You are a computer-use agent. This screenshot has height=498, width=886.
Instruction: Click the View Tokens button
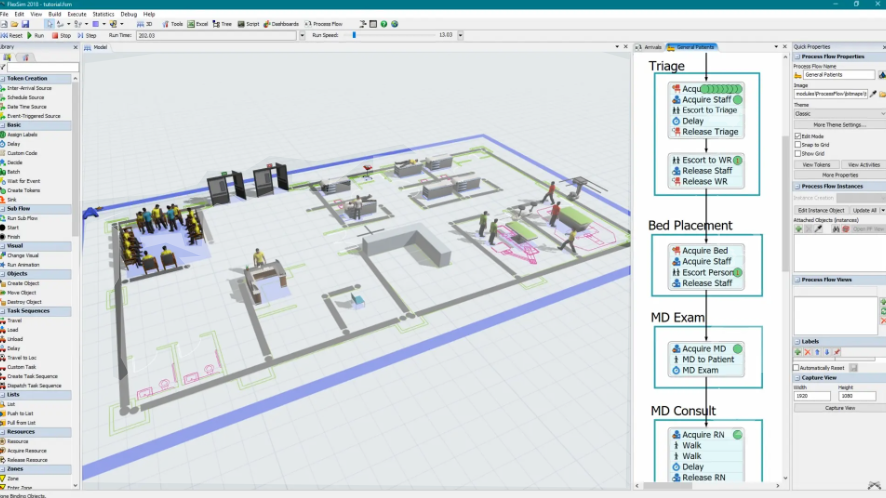pyautogui.click(x=816, y=164)
